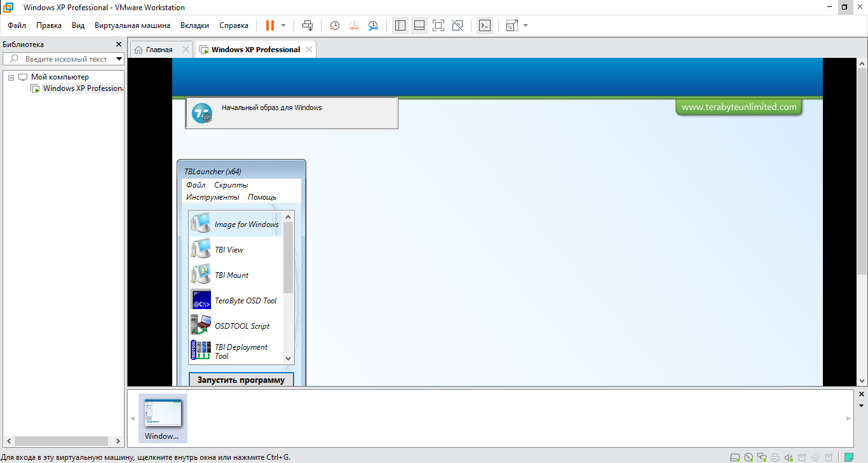
Task: Open the message log teal note icon
Action: coord(848,457)
